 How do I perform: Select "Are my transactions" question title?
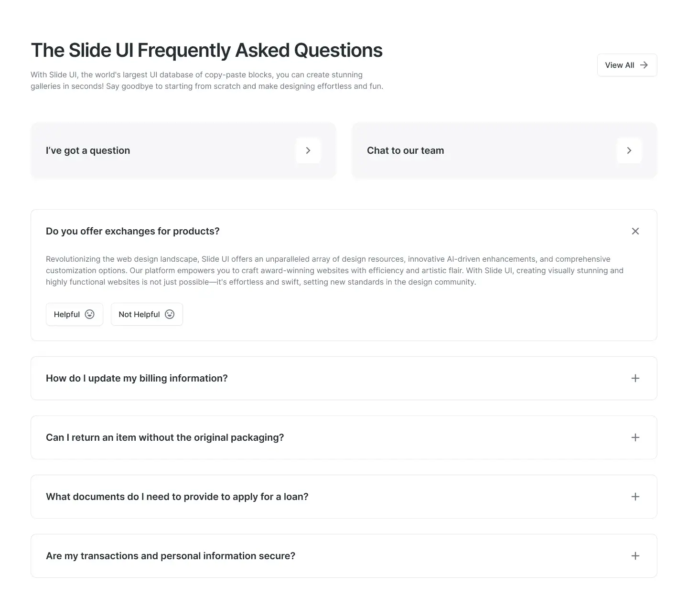pos(171,556)
